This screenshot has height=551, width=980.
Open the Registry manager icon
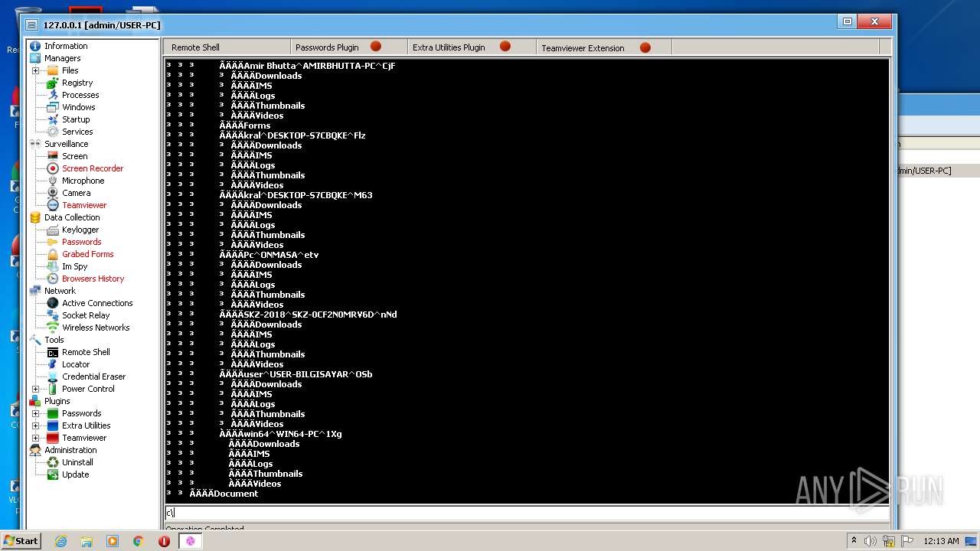coord(53,83)
